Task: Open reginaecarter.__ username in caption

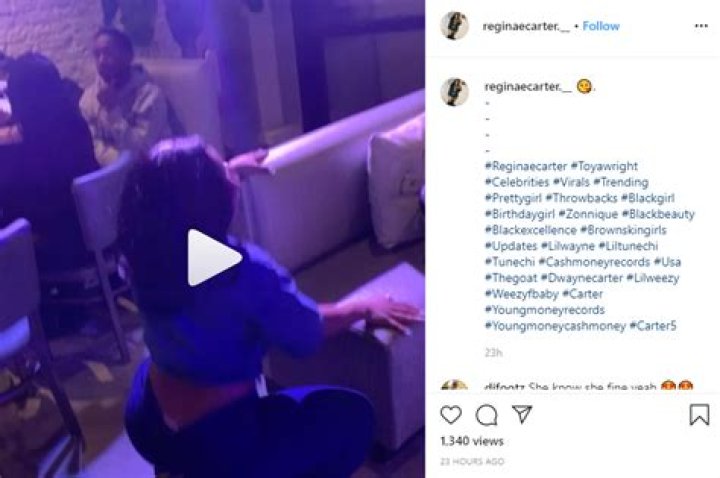Action: [528, 86]
